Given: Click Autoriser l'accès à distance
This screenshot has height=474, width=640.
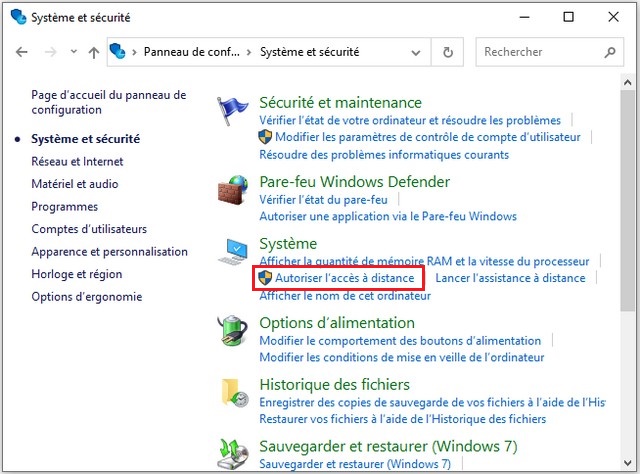Looking at the screenshot, I should 344,278.
